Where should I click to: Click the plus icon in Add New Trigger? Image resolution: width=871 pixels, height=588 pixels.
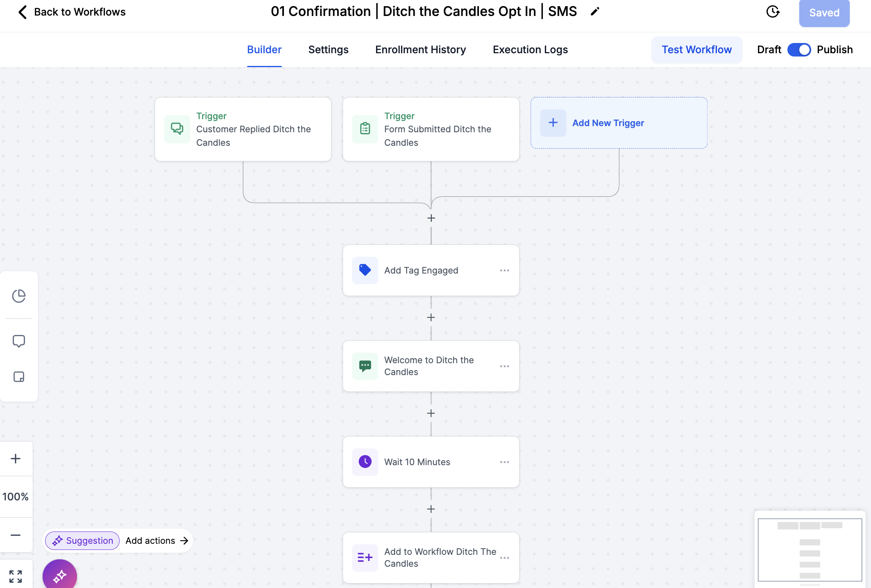553,123
